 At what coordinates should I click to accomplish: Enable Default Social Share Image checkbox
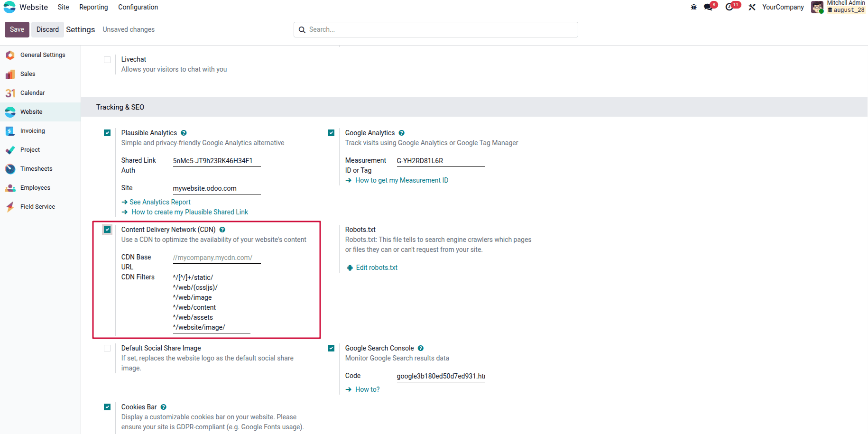tap(107, 348)
